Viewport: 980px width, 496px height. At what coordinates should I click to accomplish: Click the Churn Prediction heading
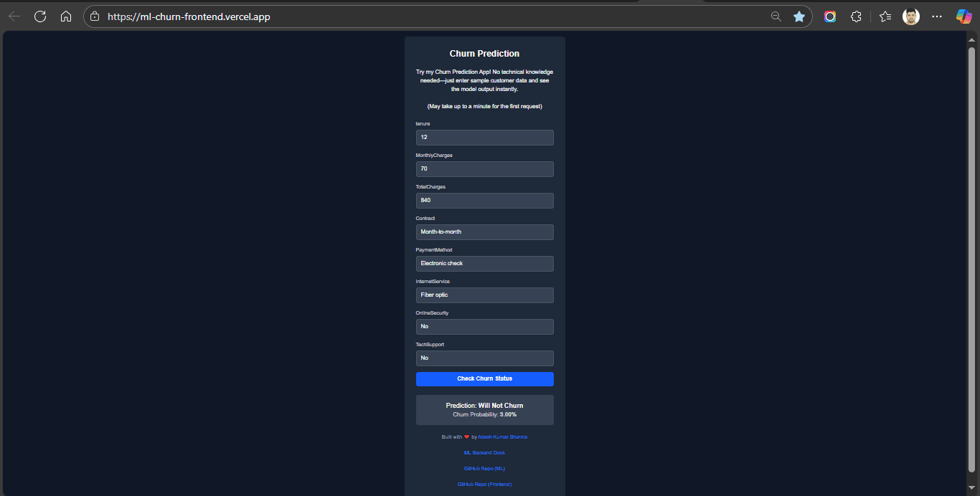(x=485, y=54)
